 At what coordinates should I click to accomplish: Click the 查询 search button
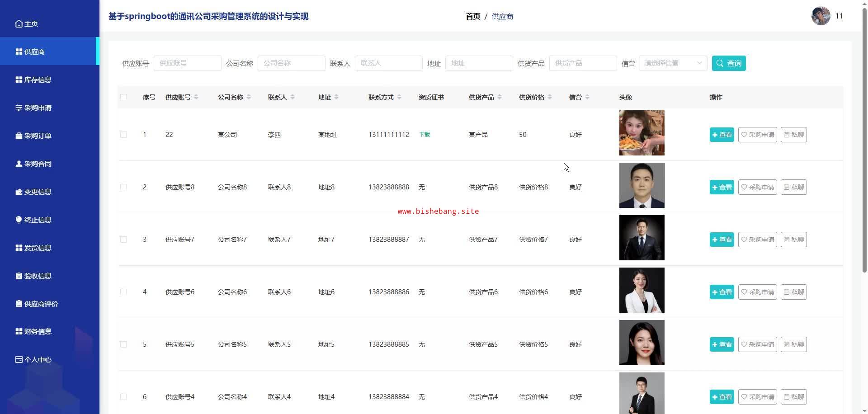pyautogui.click(x=729, y=63)
